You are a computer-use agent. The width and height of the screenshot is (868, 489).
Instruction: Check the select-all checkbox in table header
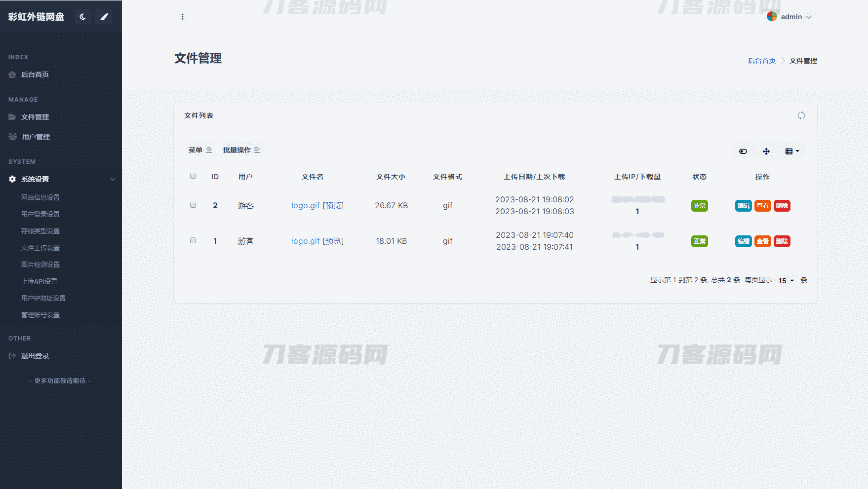(x=193, y=176)
